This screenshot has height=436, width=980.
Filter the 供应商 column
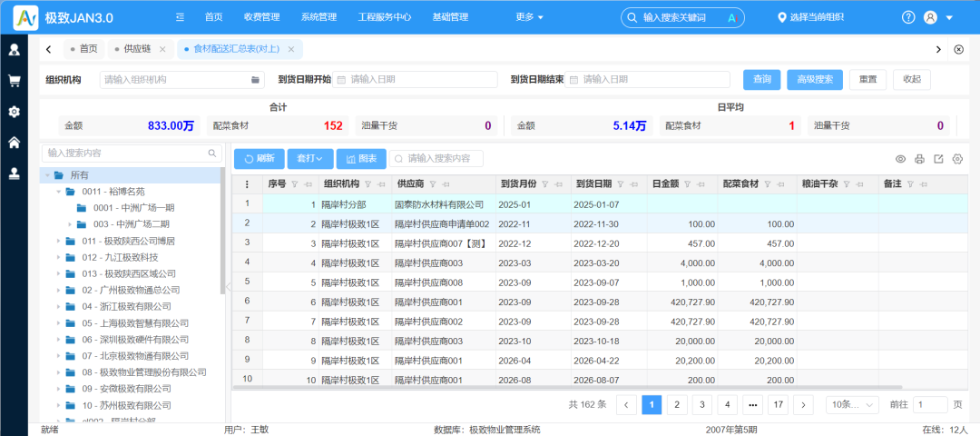[433, 184]
